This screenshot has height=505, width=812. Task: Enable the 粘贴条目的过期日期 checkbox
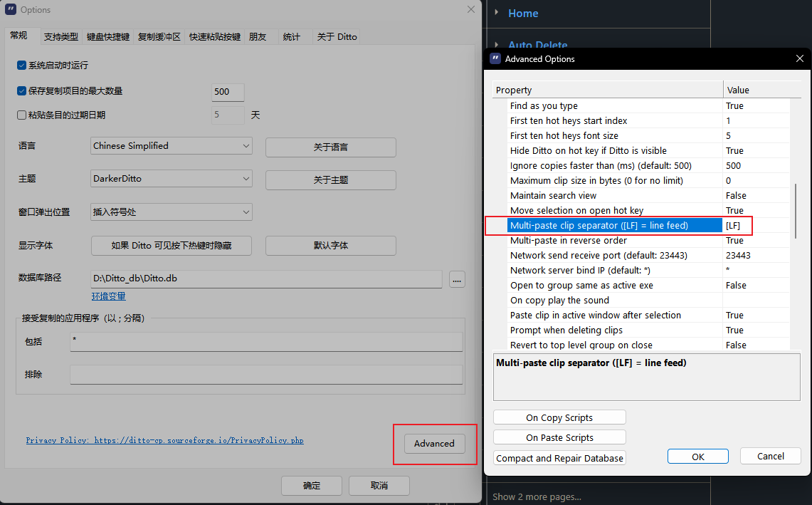(x=22, y=115)
